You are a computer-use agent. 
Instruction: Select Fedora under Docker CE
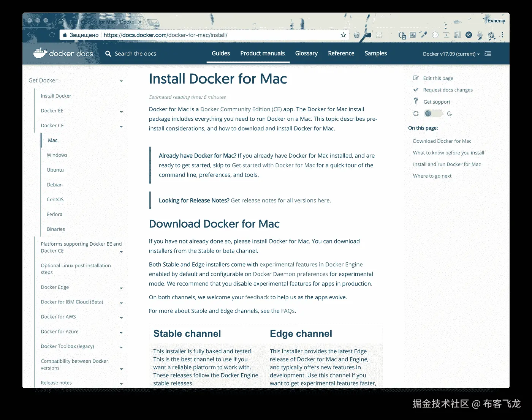pyautogui.click(x=54, y=214)
